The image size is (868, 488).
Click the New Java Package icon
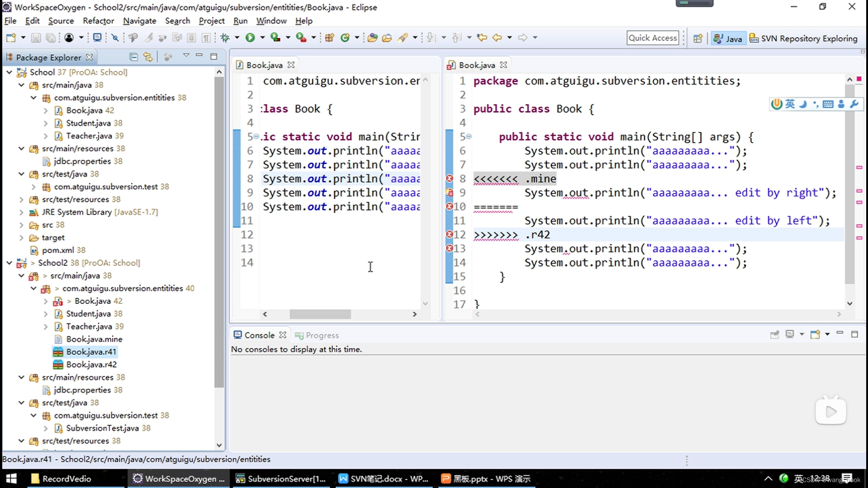click(330, 38)
